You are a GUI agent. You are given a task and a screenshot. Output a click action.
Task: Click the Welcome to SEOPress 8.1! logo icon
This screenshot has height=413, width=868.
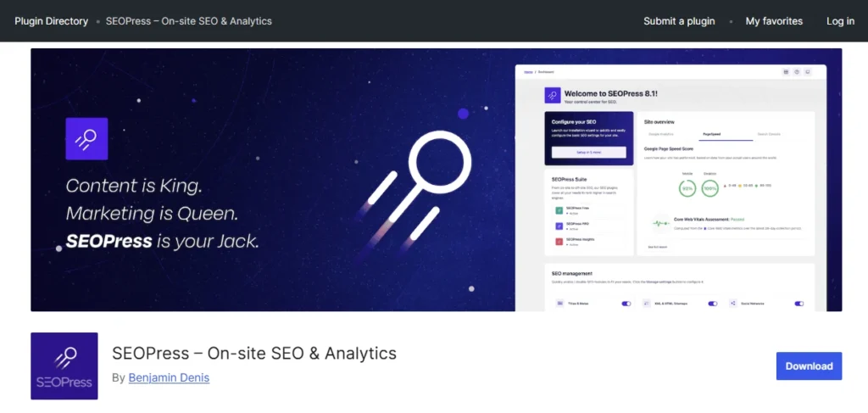click(553, 95)
